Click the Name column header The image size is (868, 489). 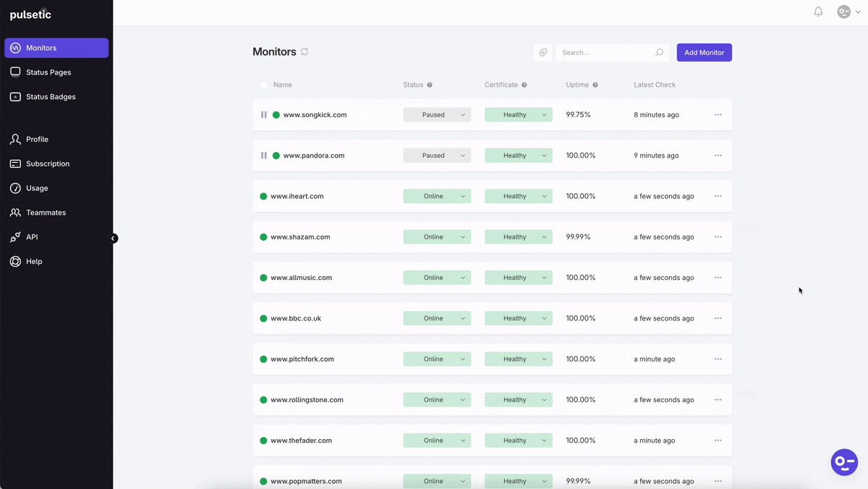tap(283, 85)
